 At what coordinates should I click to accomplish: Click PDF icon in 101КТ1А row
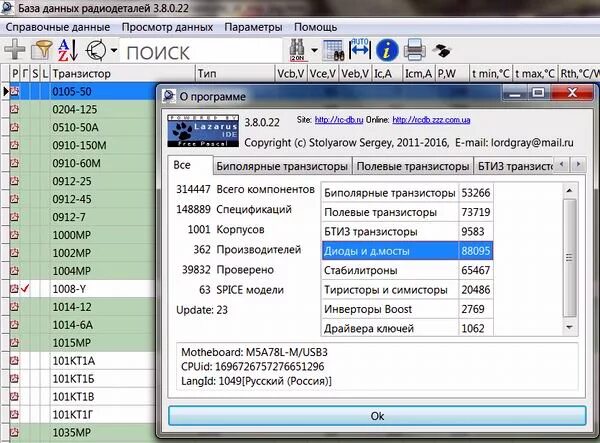pos(14,360)
